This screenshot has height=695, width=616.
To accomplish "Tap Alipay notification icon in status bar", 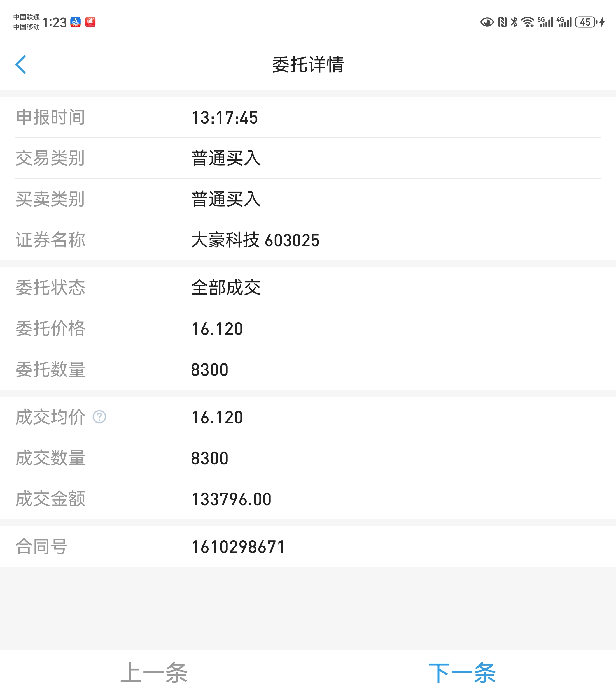I will coord(75,22).
